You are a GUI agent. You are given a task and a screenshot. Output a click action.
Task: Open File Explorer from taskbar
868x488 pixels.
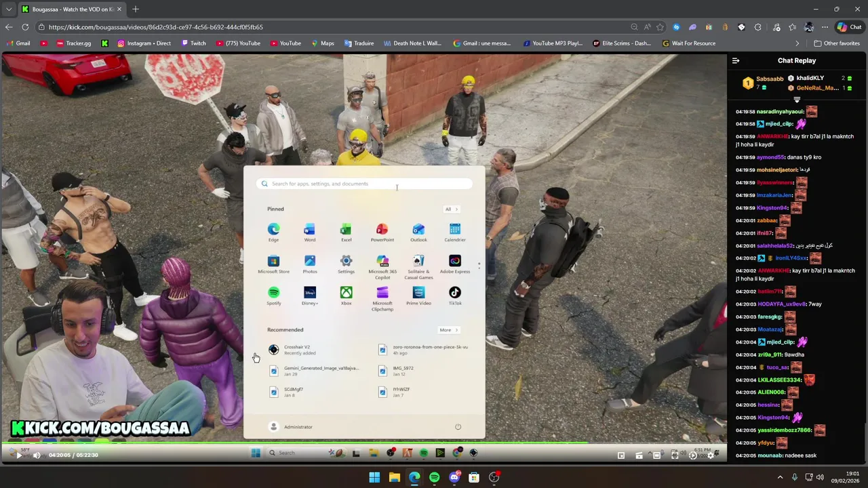pyautogui.click(x=394, y=477)
